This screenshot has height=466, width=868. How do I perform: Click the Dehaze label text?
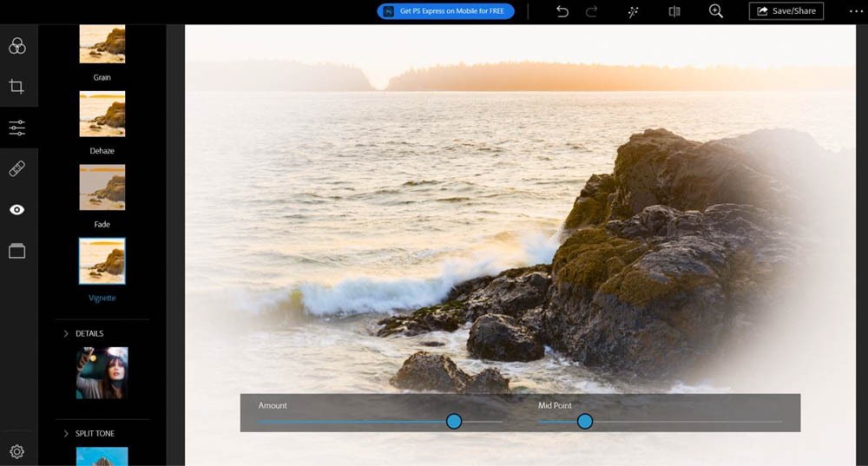click(102, 150)
